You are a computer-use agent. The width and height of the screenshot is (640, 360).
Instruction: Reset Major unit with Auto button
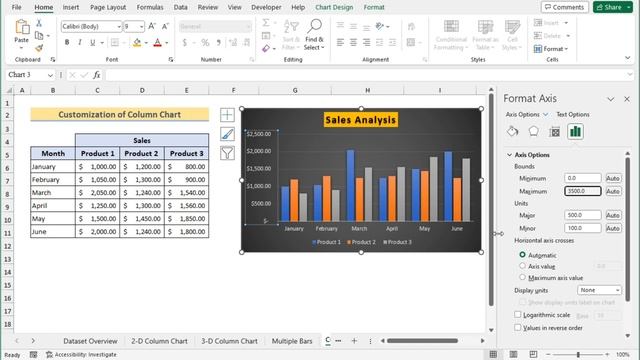pyautogui.click(x=613, y=215)
